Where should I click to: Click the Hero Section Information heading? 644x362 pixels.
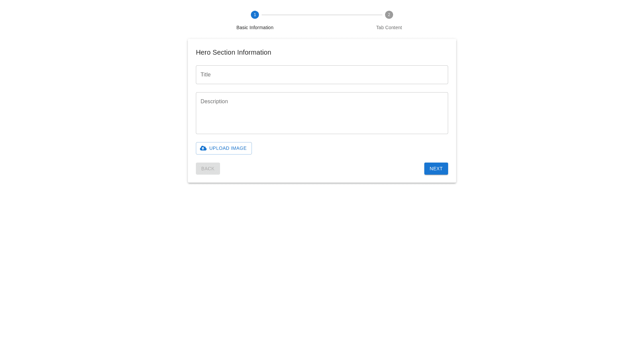[233, 52]
